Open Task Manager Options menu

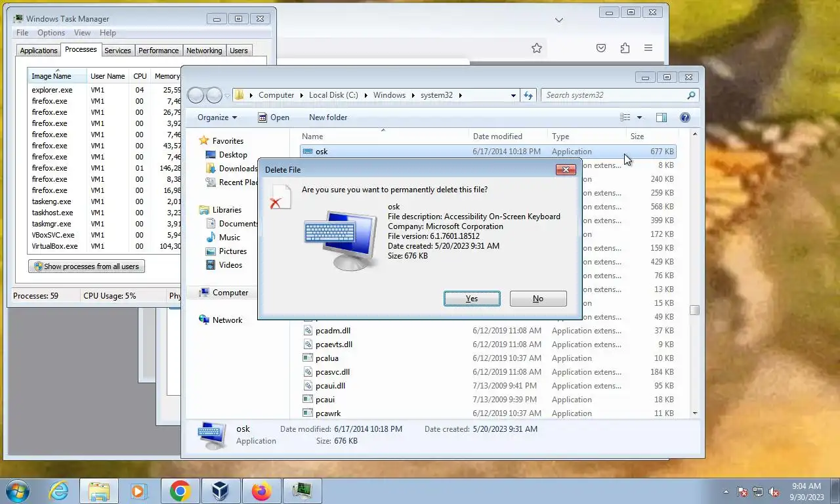tap(51, 33)
